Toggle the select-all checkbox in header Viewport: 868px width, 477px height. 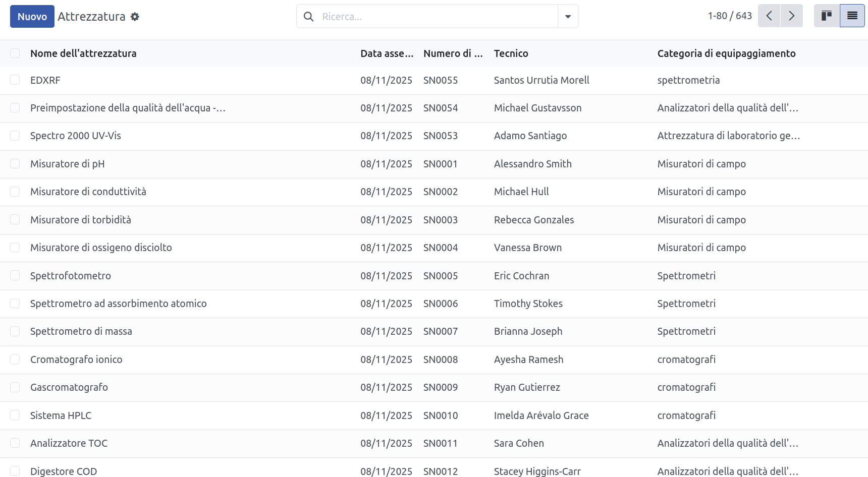tap(15, 53)
